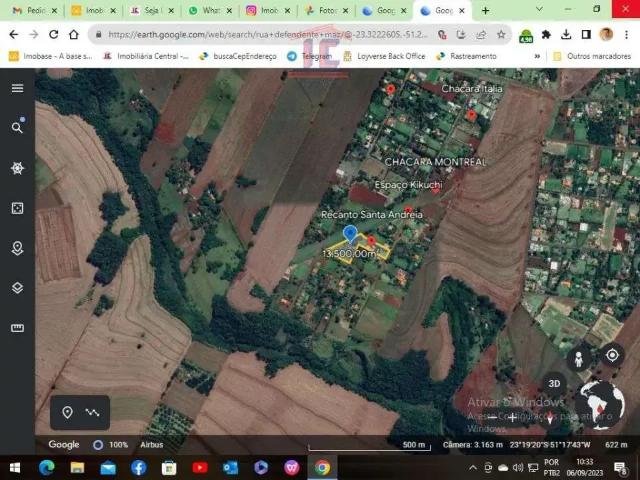Viewport: 640px width, 480px height.
Task: Open the taskbar volume control
Action: 518,468
